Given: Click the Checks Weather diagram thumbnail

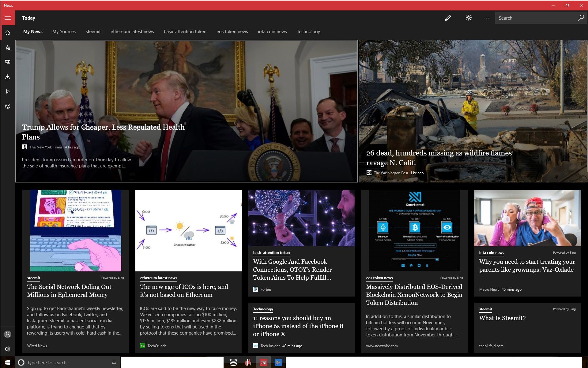Looking at the screenshot, I should click(x=189, y=231).
